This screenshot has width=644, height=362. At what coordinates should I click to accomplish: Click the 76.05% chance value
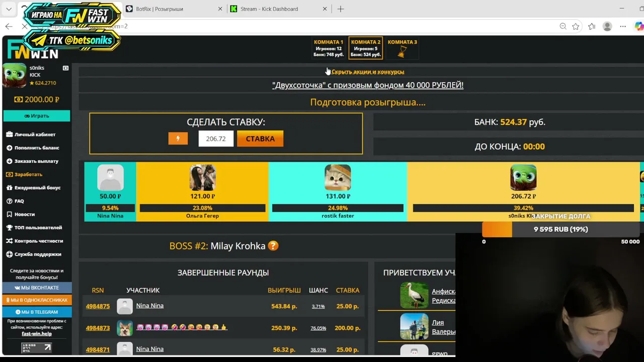pyautogui.click(x=318, y=328)
